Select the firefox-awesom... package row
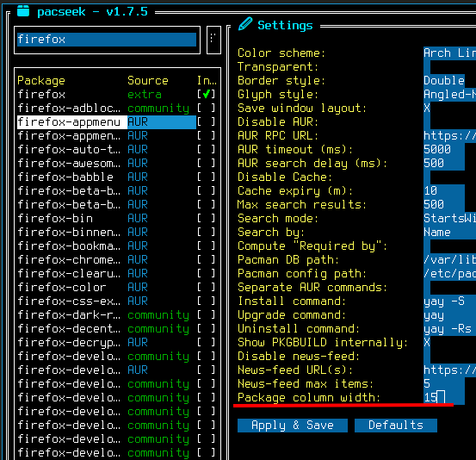Image resolution: width=476 pixels, height=460 pixels. 117,164
